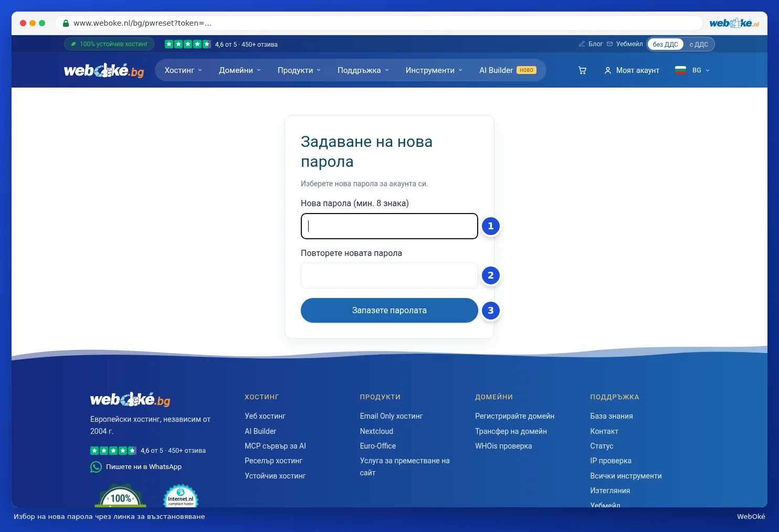Click the footer WebOké.bg logo
Viewport: 779px width, 532px height.
(130, 399)
